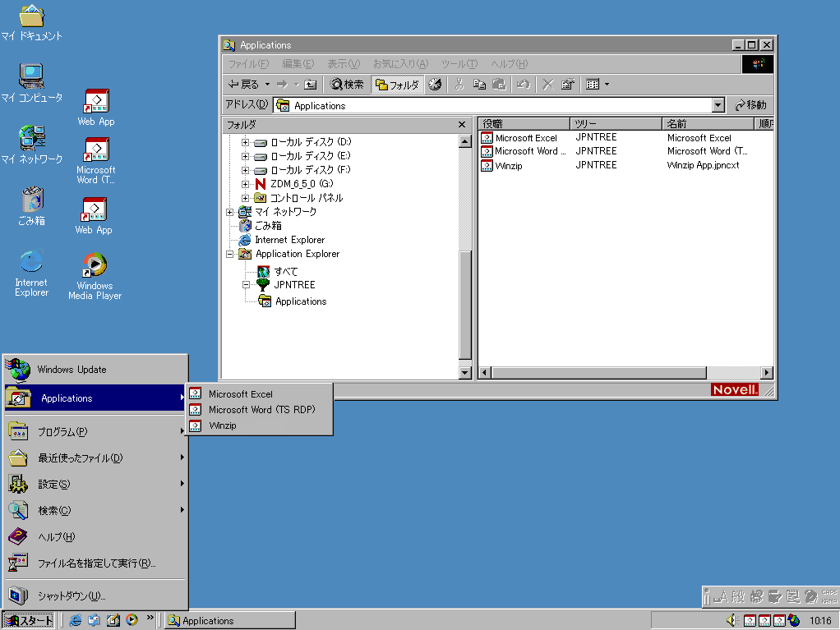Click the horizontal scrollbar right arrow
The image size is (840, 630).
point(767,373)
